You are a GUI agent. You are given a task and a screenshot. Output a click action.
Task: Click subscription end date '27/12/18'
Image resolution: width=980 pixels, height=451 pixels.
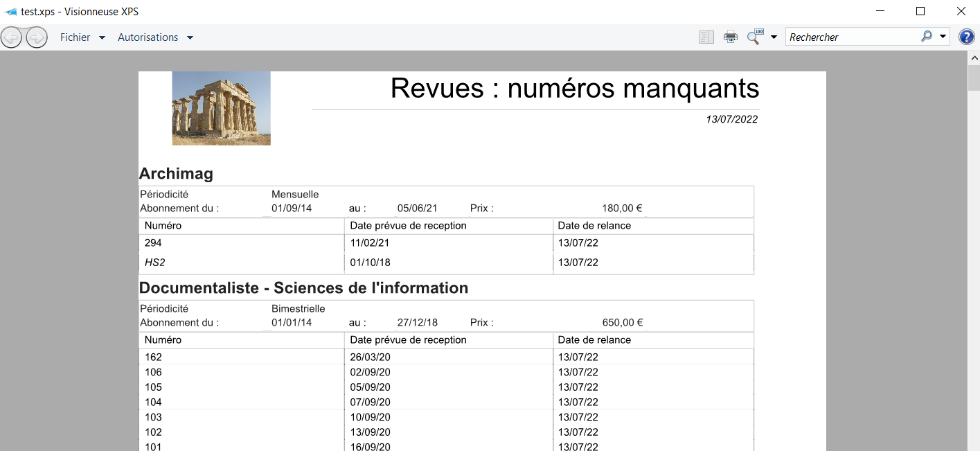pyautogui.click(x=417, y=322)
